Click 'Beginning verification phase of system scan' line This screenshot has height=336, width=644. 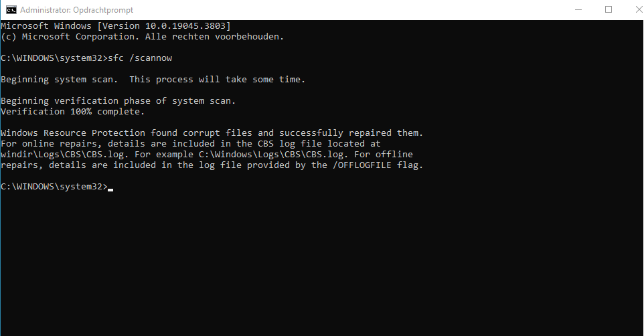(118, 100)
